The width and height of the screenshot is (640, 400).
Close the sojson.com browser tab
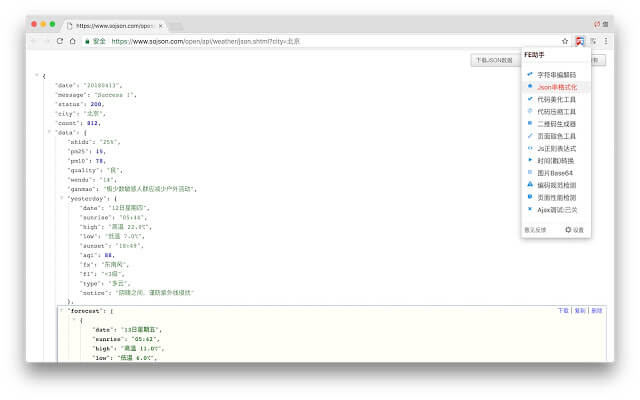tap(160, 26)
